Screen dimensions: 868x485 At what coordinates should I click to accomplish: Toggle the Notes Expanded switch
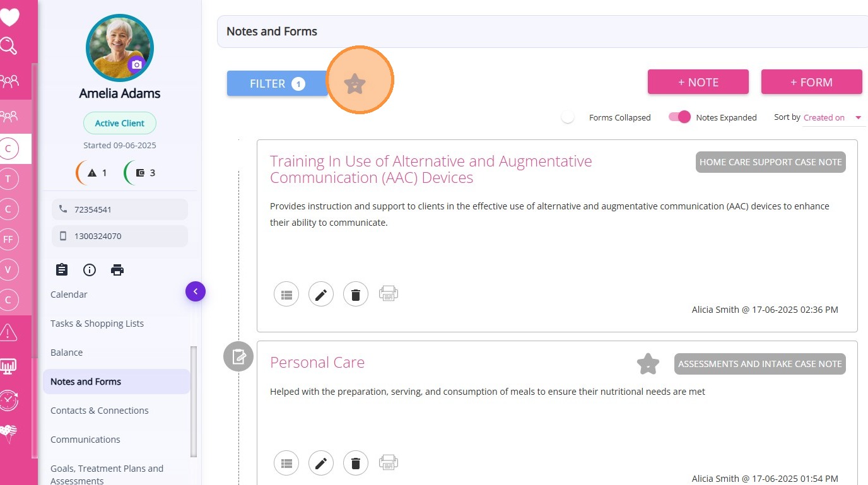click(x=679, y=117)
